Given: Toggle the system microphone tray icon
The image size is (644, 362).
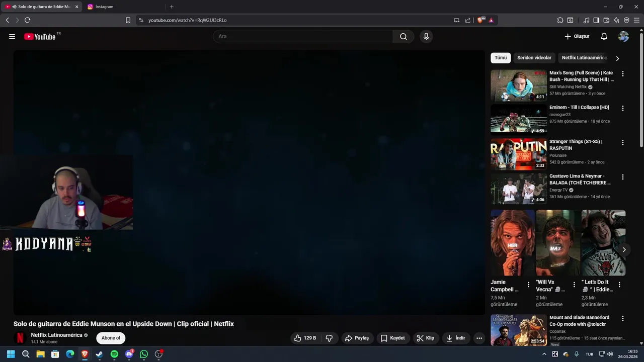Looking at the screenshot, I should click(577, 354).
